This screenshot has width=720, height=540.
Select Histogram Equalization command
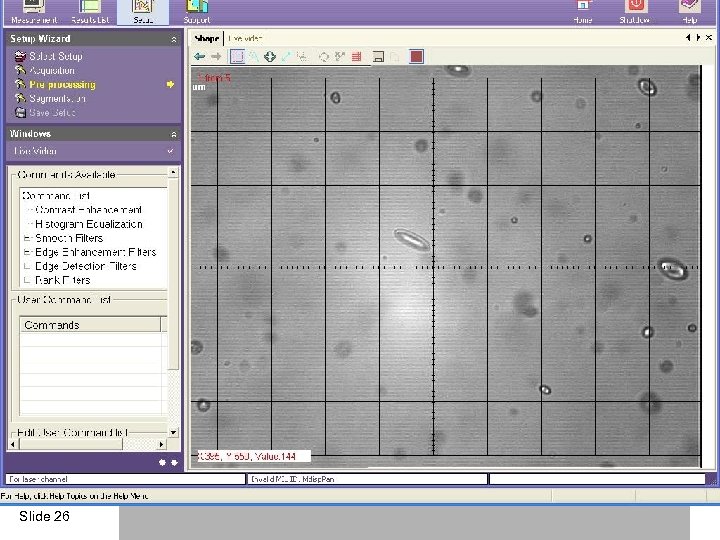tap(89, 224)
